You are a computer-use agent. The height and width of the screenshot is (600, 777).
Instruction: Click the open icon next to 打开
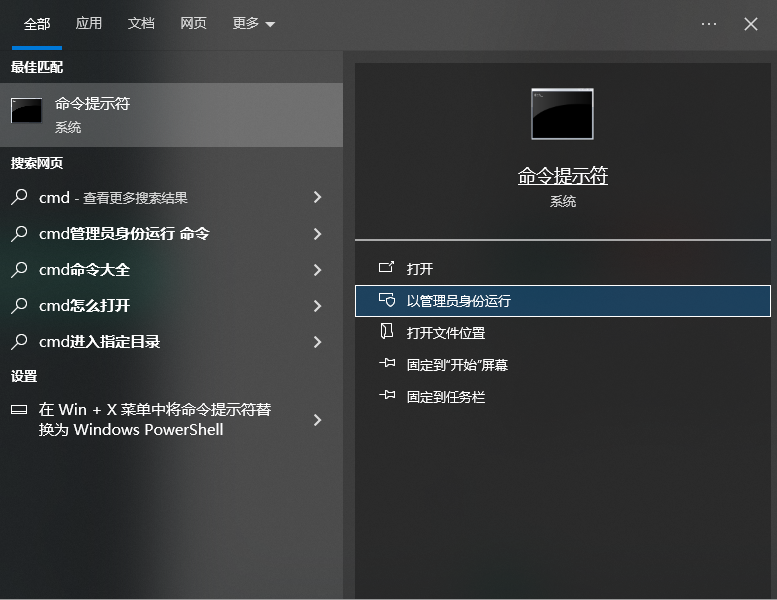pos(387,268)
